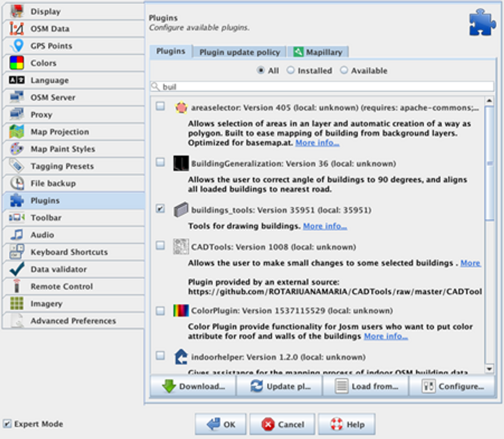The width and height of the screenshot is (504, 439).
Task: Select Imagery grid icon
Action: click(17, 303)
